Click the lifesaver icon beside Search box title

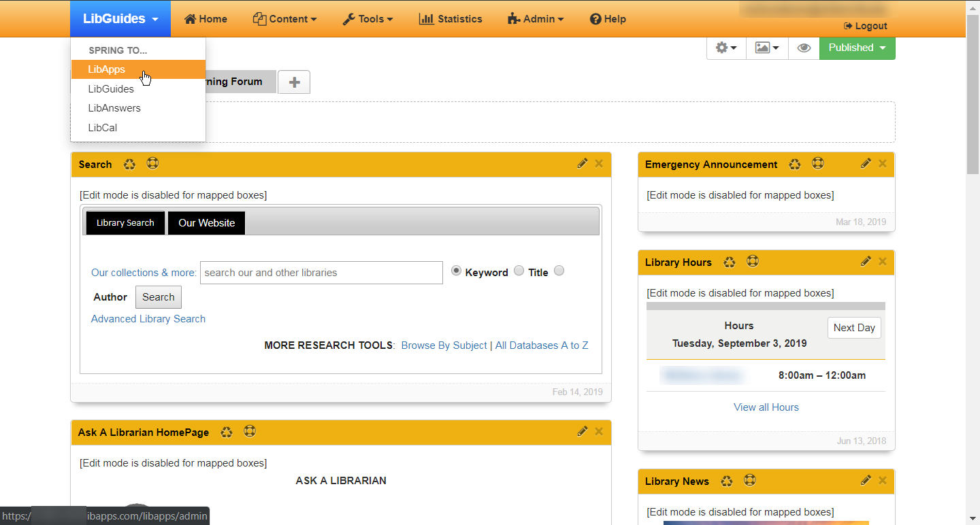pyautogui.click(x=152, y=164)
